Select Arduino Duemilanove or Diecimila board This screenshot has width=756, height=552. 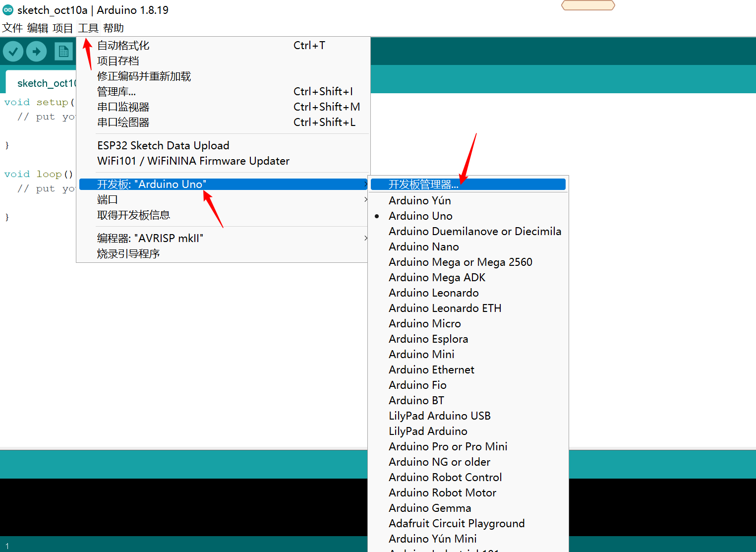click(x=468, y=231)
